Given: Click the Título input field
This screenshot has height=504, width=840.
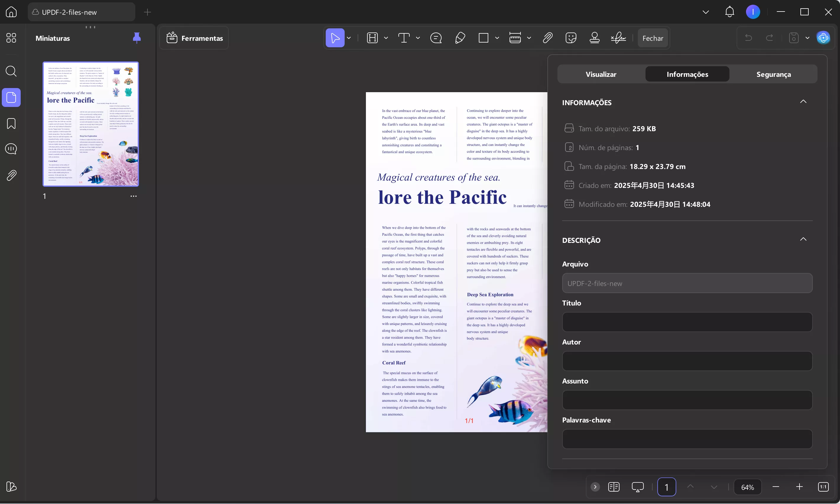Looking at the screenshot, I should point(687,322).
